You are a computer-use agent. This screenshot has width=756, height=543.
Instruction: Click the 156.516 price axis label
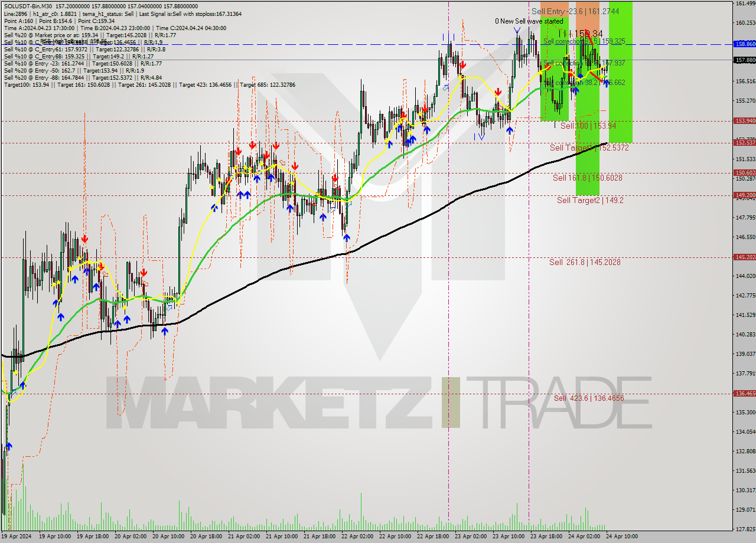tap(745, 81)
